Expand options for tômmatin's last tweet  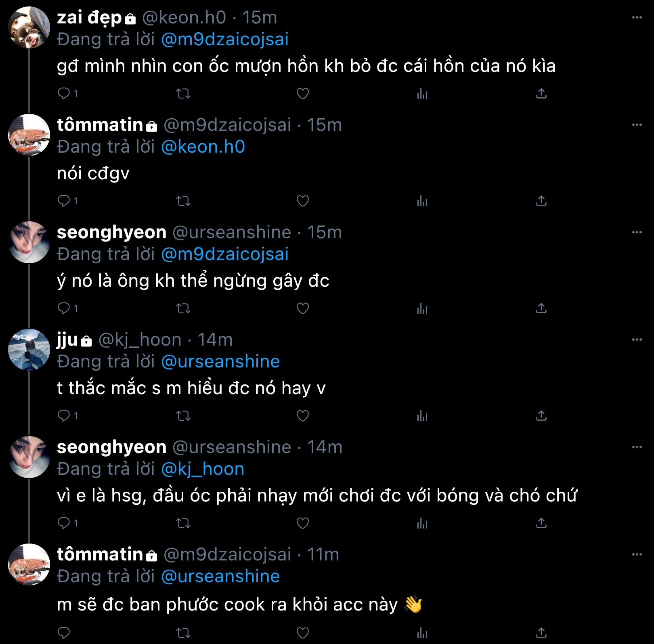[637, 555]
